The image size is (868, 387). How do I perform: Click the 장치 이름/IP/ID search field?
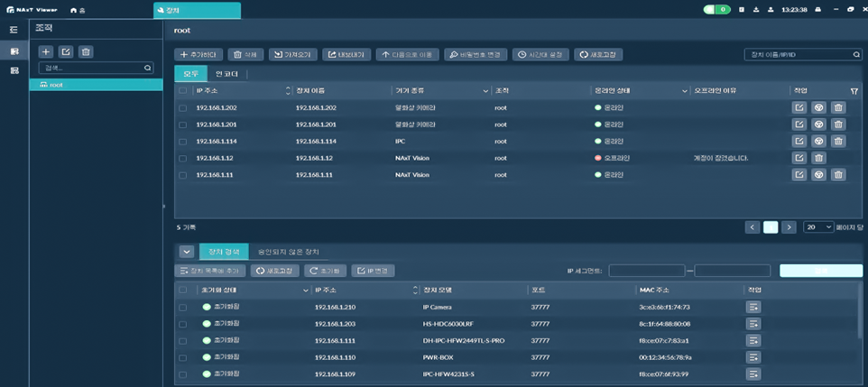click(x=798, y=55)
